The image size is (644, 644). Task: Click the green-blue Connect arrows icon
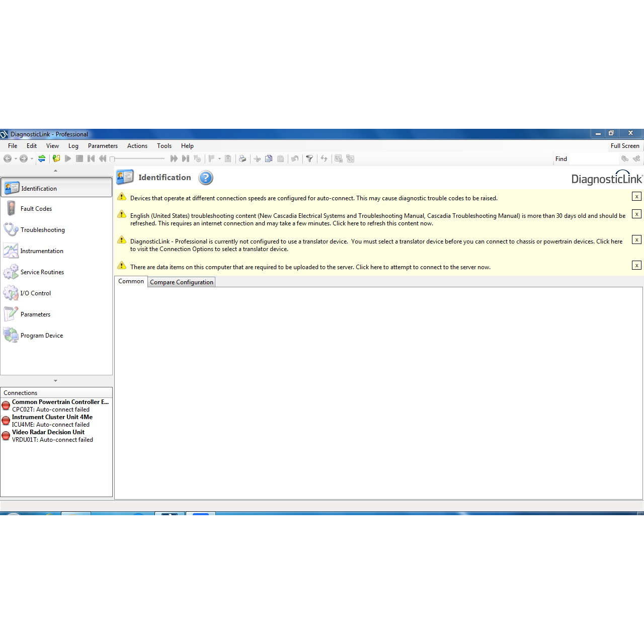42,158
